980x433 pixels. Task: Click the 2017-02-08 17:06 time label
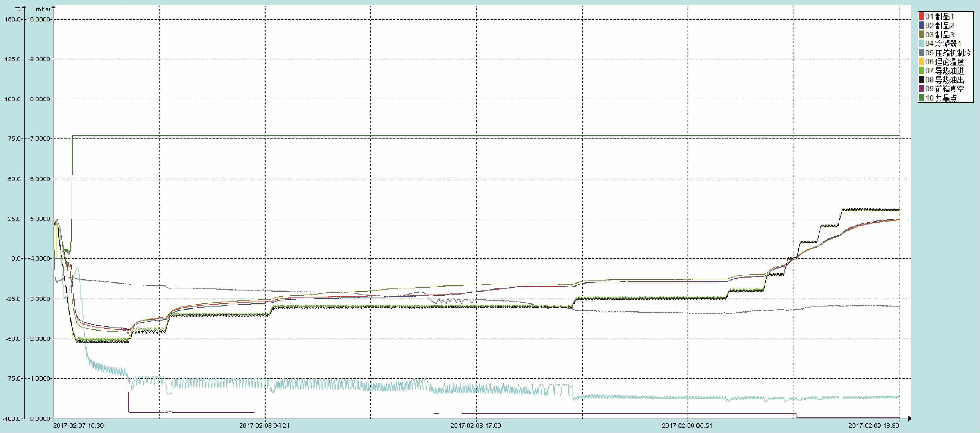tap(476, 426)
